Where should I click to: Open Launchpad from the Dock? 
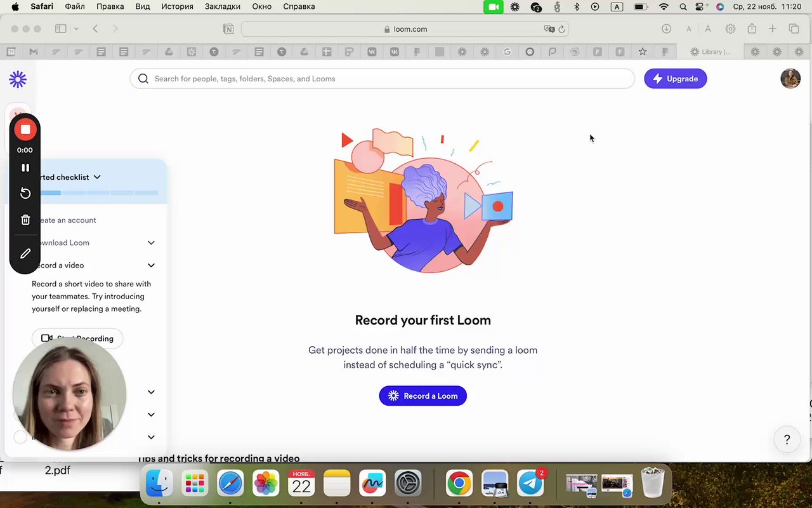click(195, 484)
